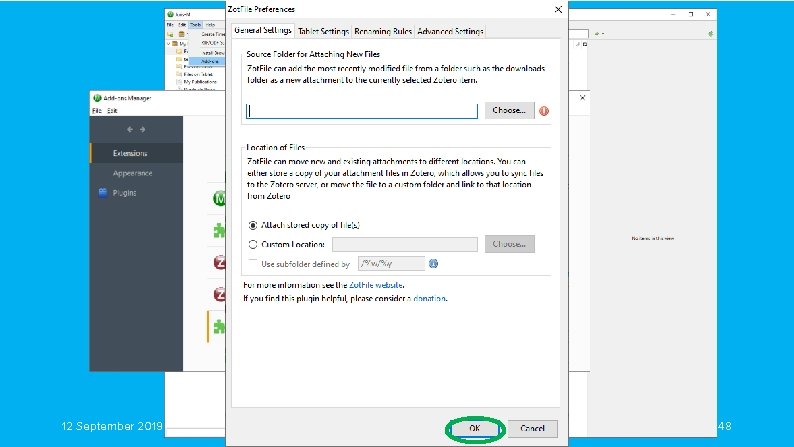Select the green M extension icon in the list
The height and width of the screenshot is (447, 794).
coord(219,198)
